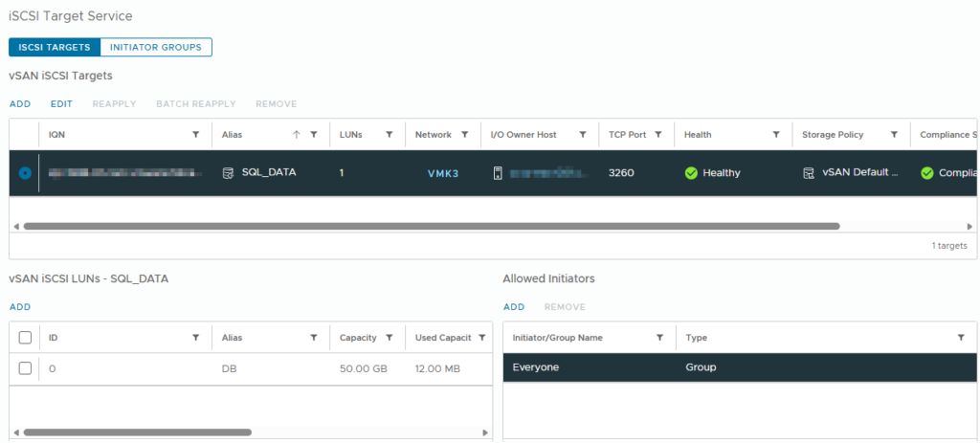Screen dimensions: 980x443
Task: Filter the Network column
Action: 464,134
